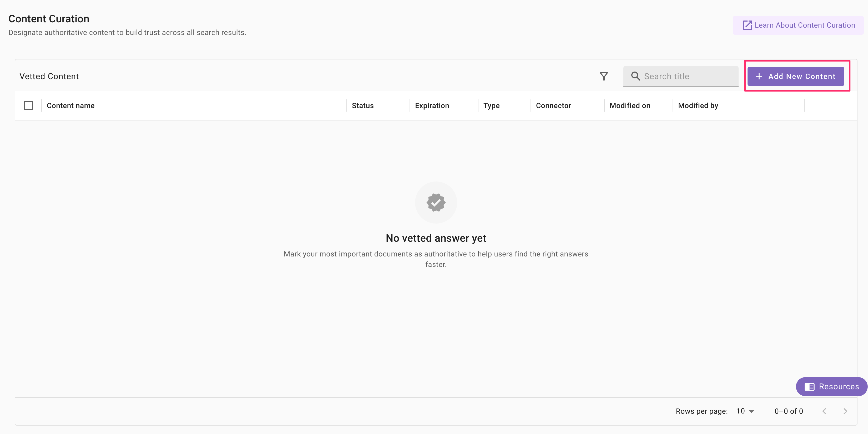Image resolution: width=868 pixels, height=434 pixels.
Task: Sort by Type column header
Action: click(491, 105)
